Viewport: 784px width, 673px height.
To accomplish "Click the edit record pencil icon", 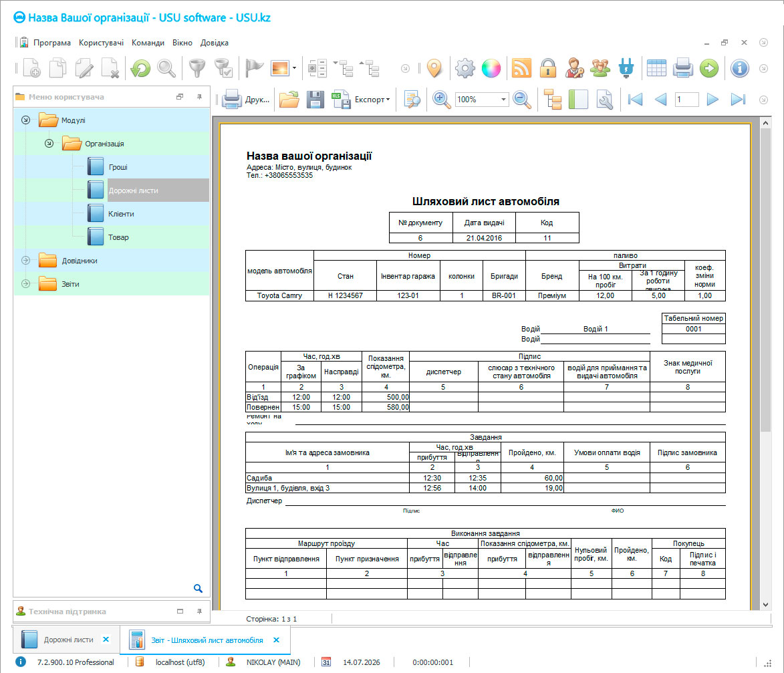I will pyautogui.click(x=84, y=68).
